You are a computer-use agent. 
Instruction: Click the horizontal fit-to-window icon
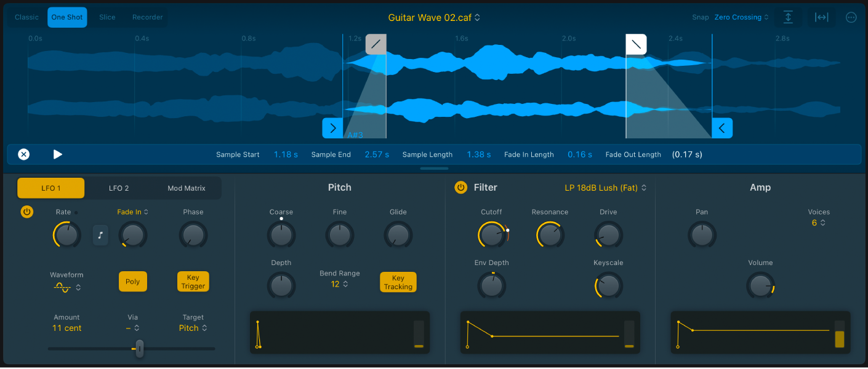[x=821, y=17]
